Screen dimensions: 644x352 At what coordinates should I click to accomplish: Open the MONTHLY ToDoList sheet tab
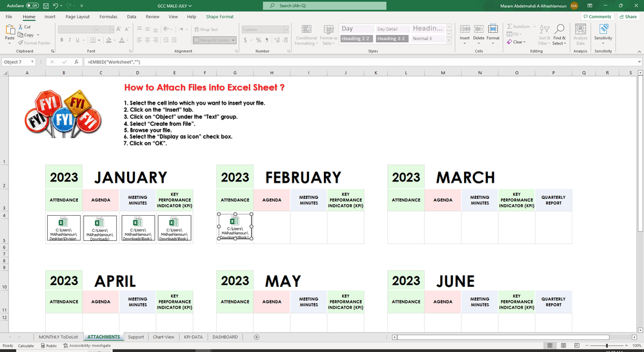(x=58, y=336)
